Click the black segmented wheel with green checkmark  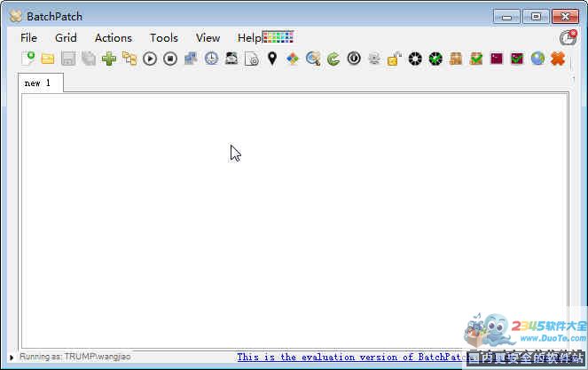pyautogui.click(x=435, y=59)
